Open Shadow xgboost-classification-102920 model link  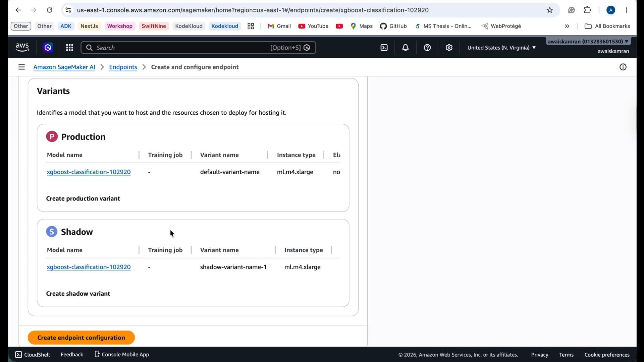tap(89, 267)
